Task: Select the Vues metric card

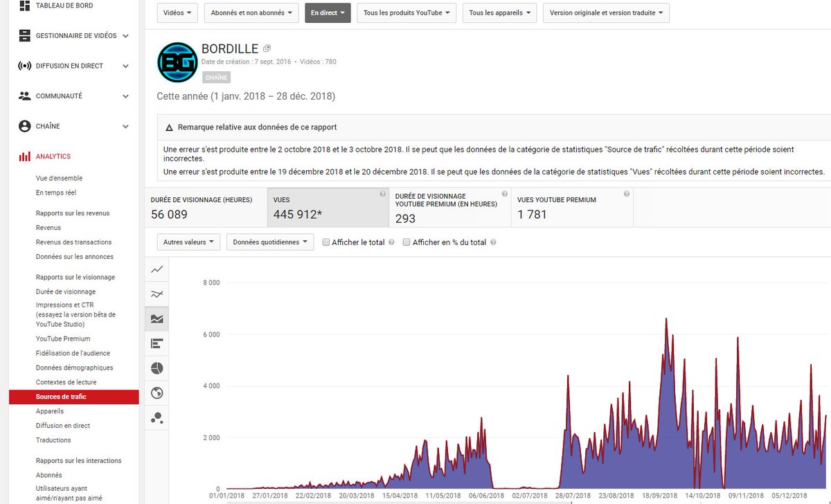Action: 328,207
